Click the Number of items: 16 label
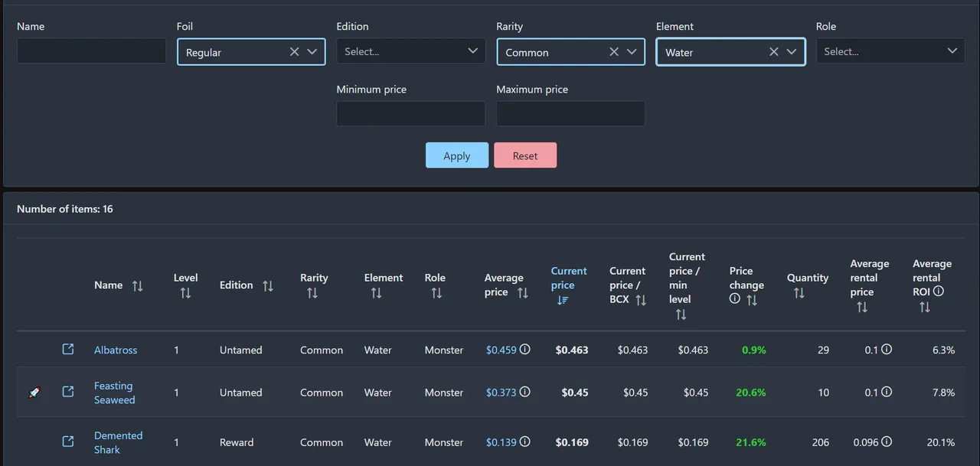 click(x=65, y=209)
